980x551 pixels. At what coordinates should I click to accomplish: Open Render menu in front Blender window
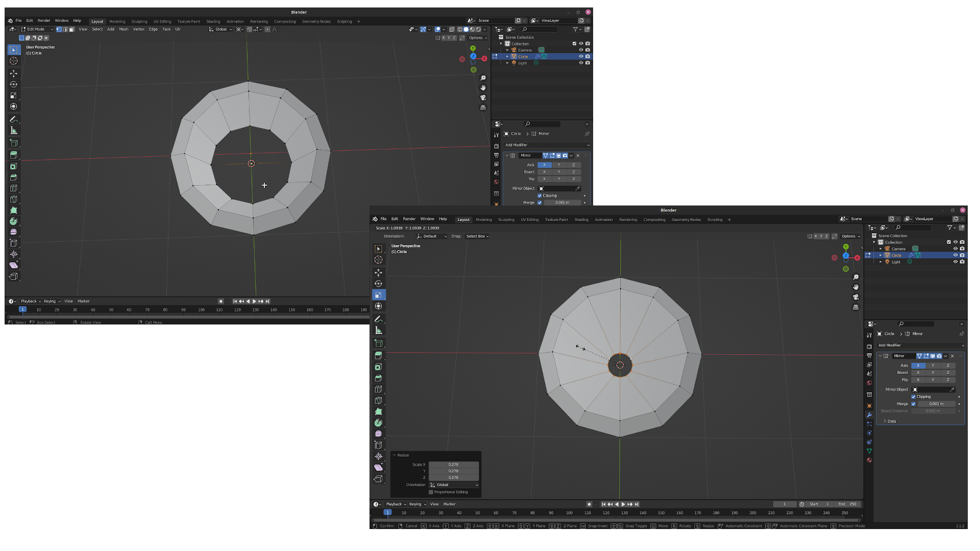tap(409, 219)
